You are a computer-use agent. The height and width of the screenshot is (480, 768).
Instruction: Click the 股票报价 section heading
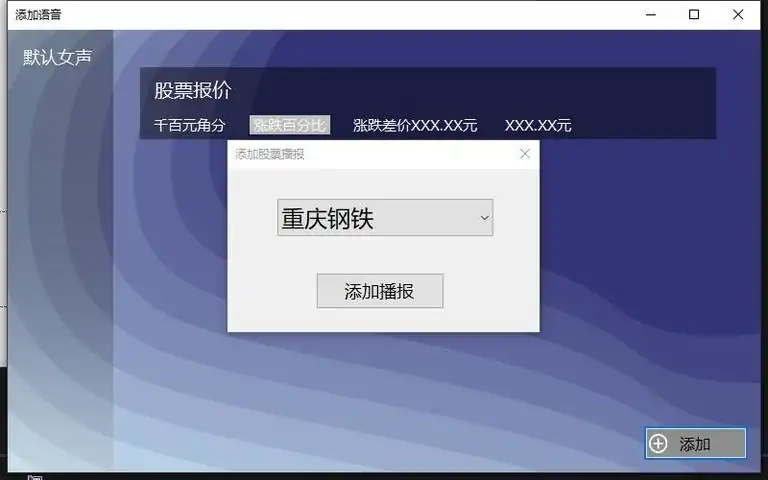tap(193, 90)
